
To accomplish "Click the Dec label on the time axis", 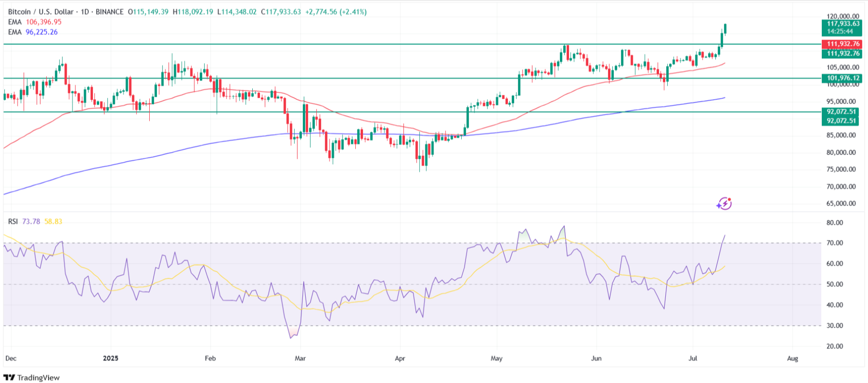I will click(x=10, y=358).
